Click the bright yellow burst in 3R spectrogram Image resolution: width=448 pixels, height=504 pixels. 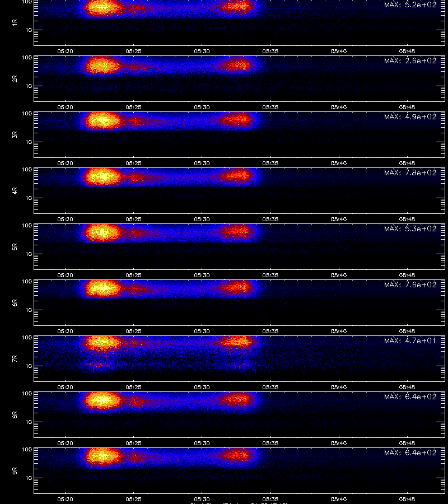[102, 121]
